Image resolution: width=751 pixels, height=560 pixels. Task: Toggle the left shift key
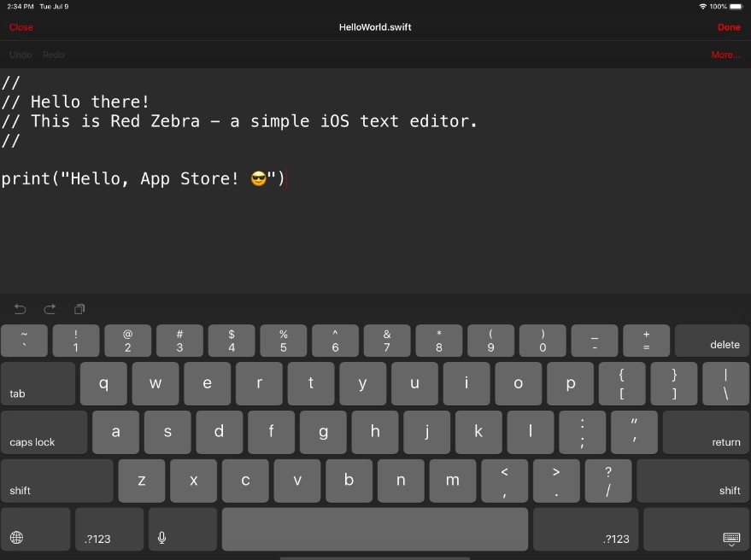pyautogui.click(x=57, y=481)
